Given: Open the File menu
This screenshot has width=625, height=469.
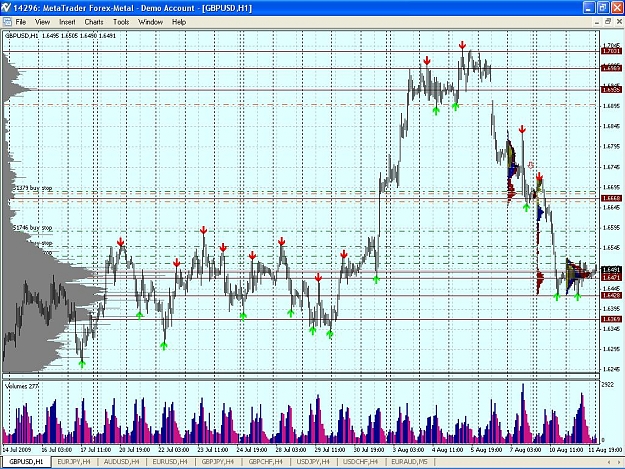Looking at the screenshot, I should point(21,22).
